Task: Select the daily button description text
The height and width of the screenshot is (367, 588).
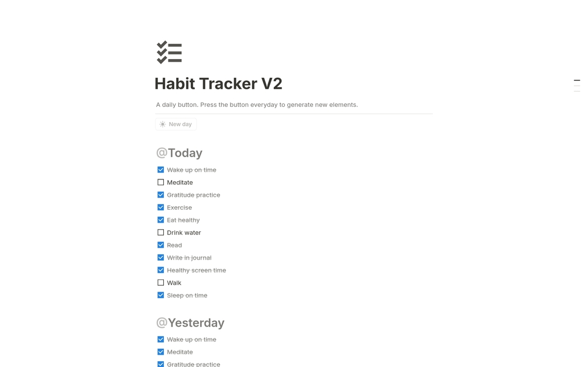Action: pos(256,105)
